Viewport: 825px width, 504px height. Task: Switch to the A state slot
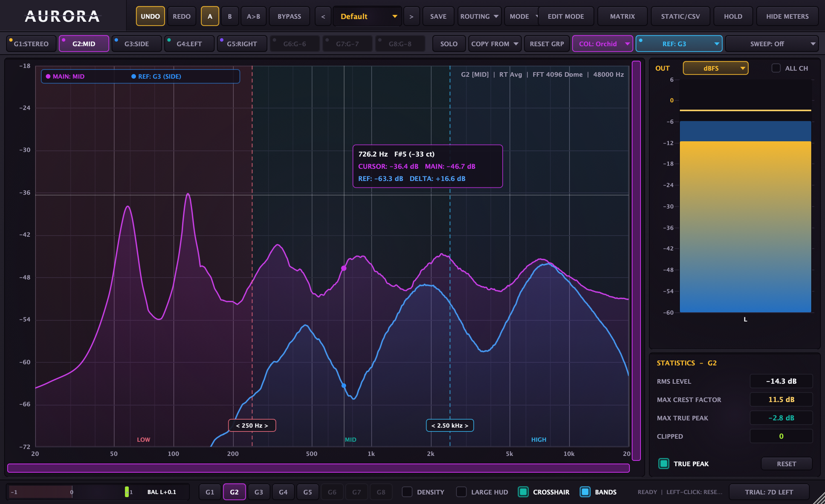210,16
